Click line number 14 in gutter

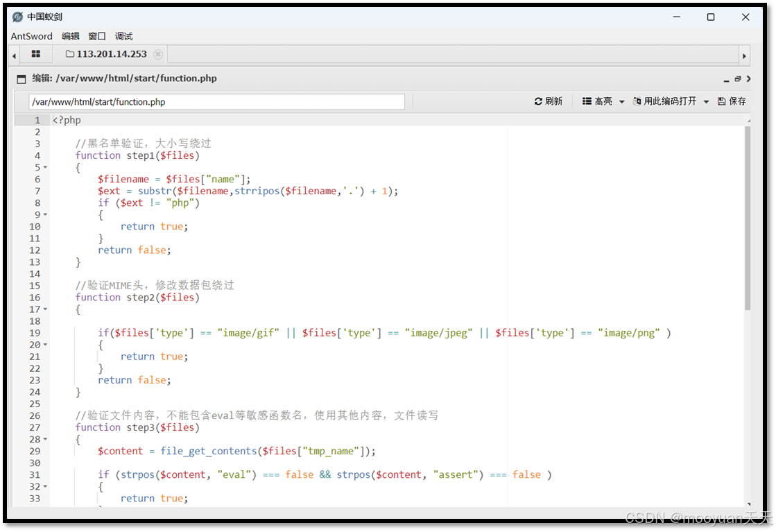tap(35, 274)
